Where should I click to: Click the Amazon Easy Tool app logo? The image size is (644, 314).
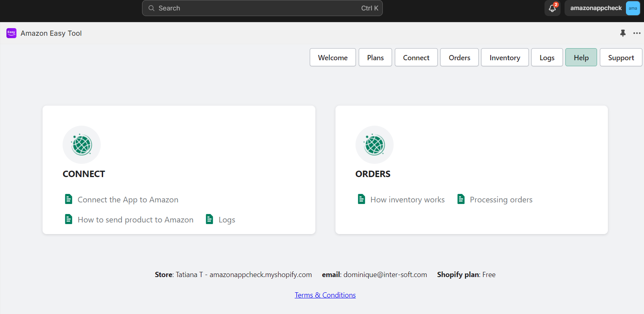11,33
